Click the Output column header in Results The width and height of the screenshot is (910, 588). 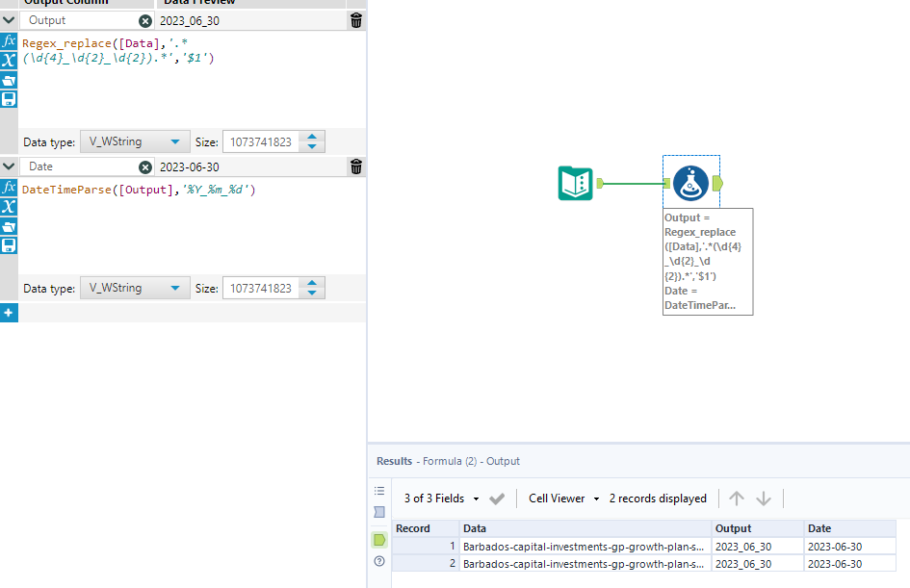point(758,528)
